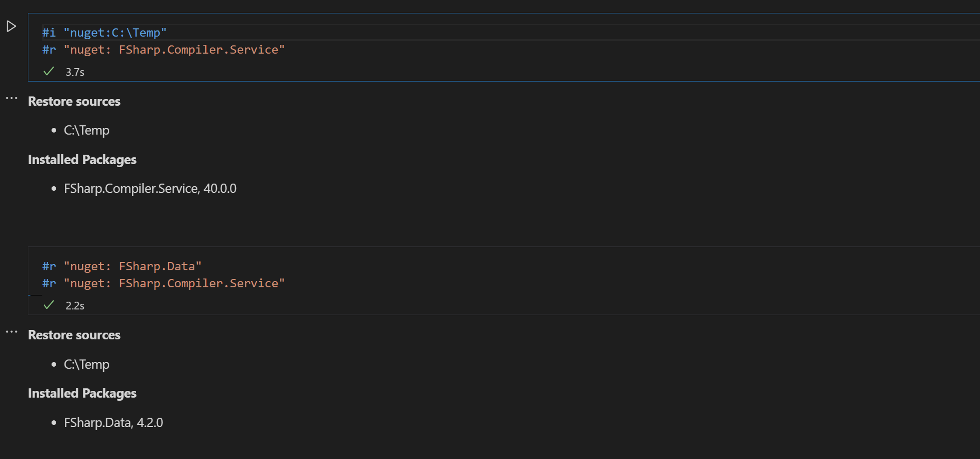The width and height of the screenshot is (980, 459).
Task: Click the 3.7s execution time label
Action: coord(74,72)
